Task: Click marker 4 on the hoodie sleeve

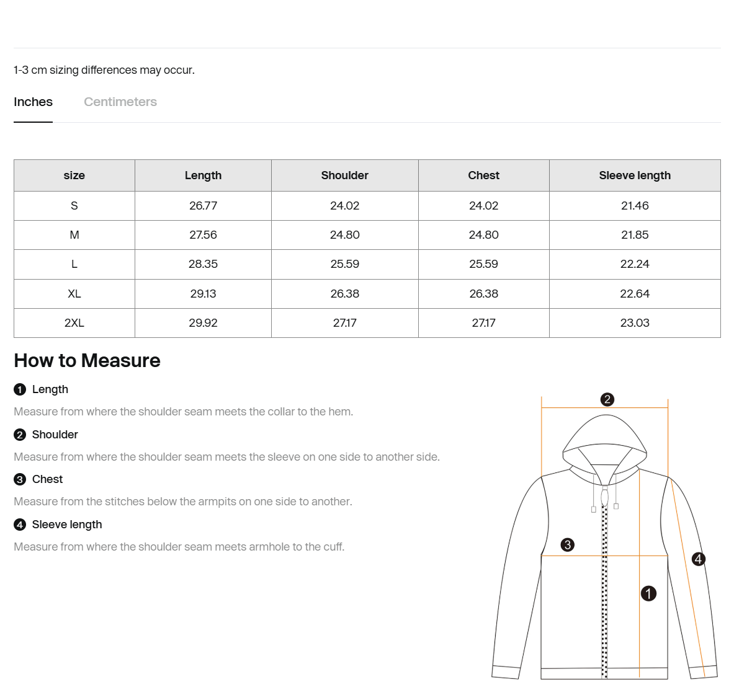Action: [699, 559]
